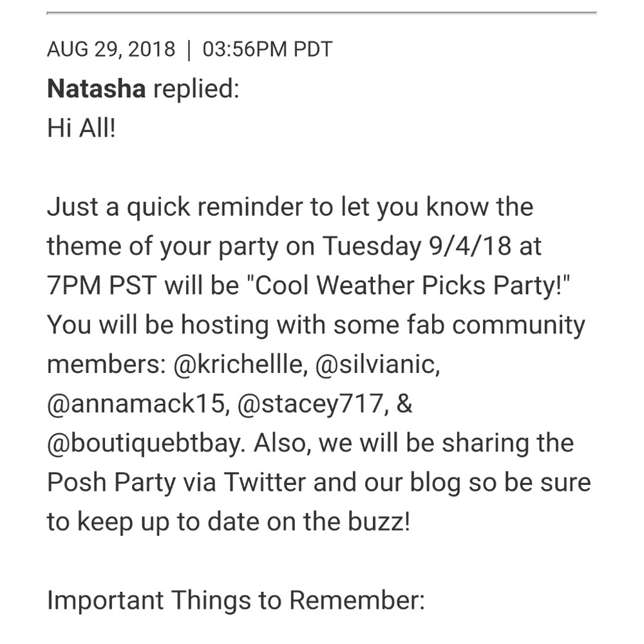Click the 03:56PM PDT timestamp
Viewport: 644px width, 644px height.
(x=267, y=50)
